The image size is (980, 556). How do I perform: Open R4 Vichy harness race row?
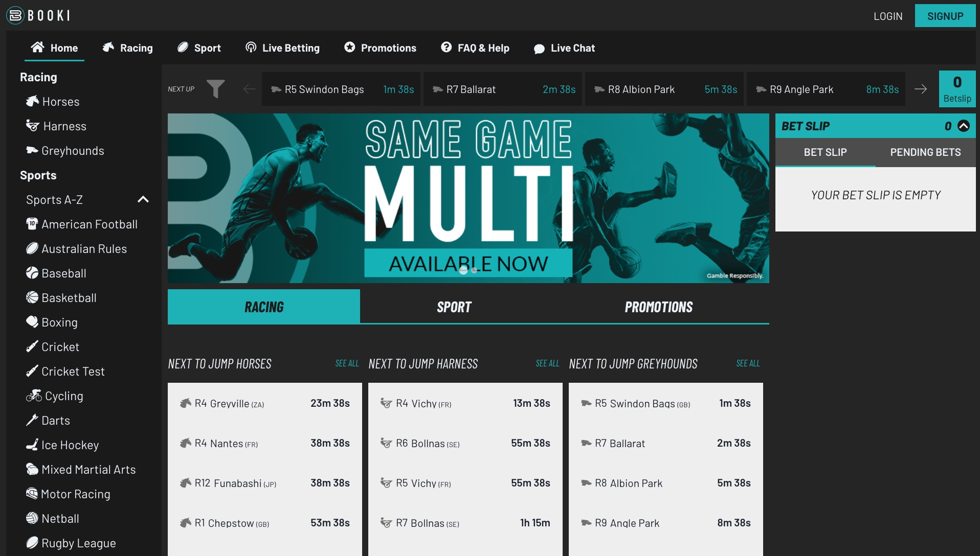(x=465, y=403)
